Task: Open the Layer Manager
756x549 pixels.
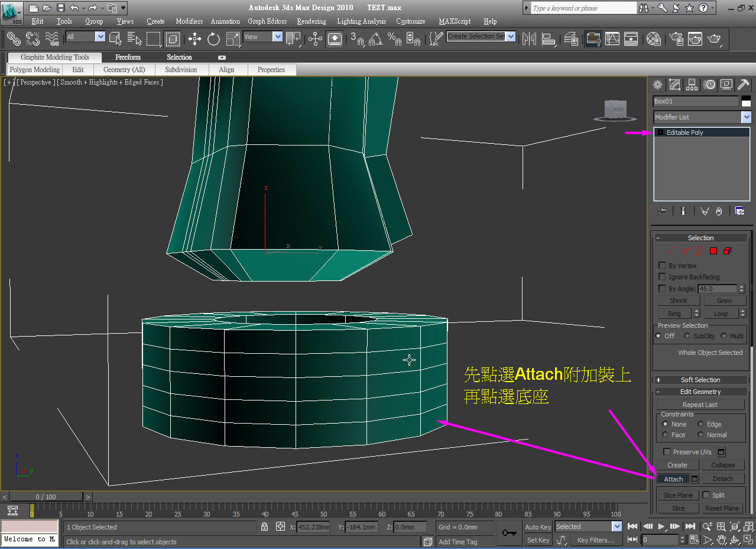Action: pos(571,39)
